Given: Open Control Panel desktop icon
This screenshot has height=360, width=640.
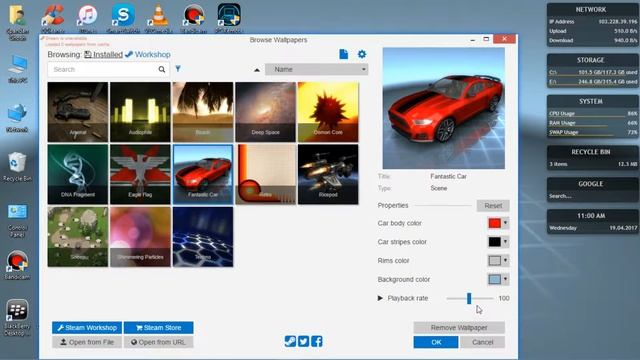Looking at the screenshot, I should pyautogui.click(x=17, y=220).
